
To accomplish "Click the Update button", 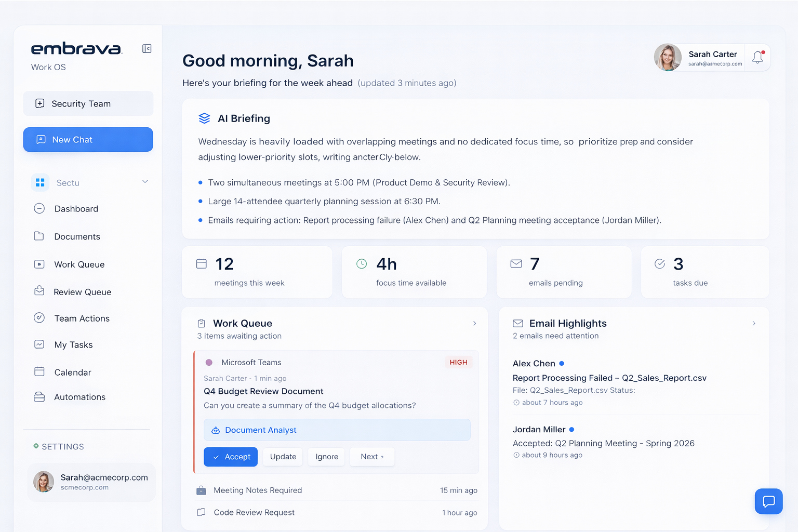I will pos(283,457).
